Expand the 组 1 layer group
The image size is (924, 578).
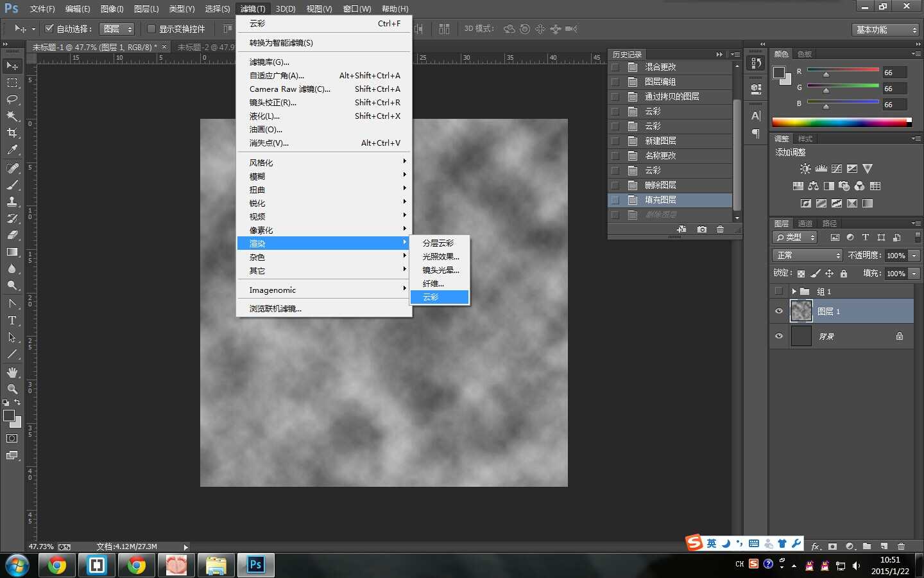click(x=794, y=292)
